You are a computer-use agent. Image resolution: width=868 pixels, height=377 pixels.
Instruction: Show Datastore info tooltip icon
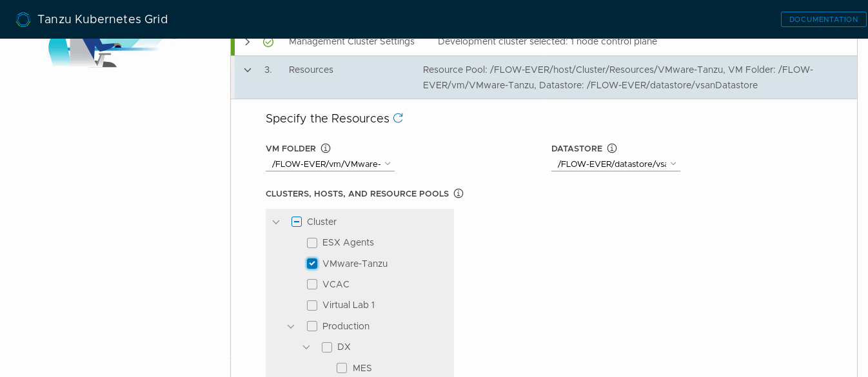(x=612, y=148)
